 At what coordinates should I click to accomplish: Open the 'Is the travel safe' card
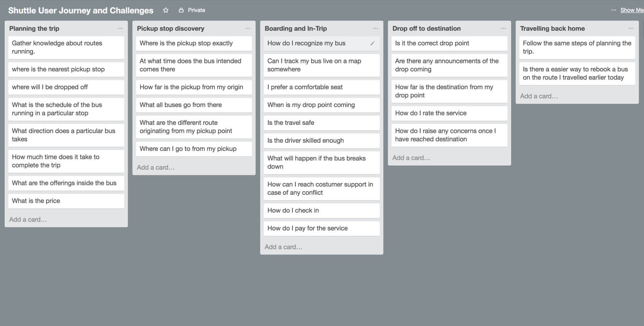322,123
